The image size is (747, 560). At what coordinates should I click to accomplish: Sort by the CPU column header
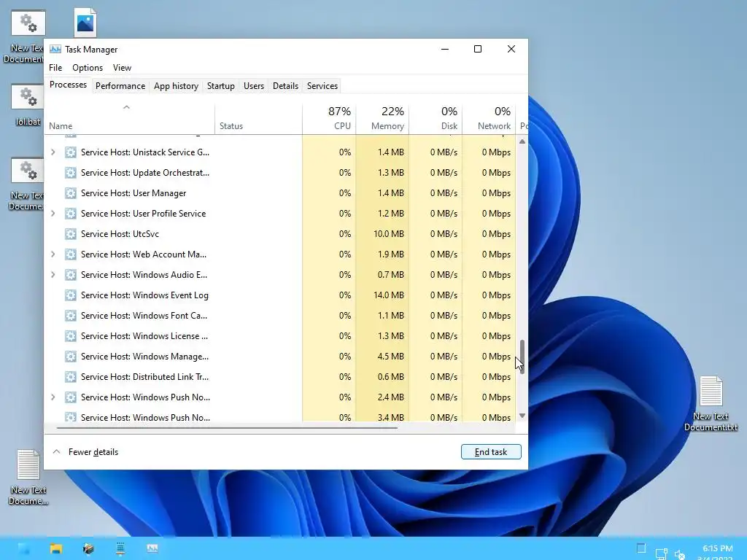(329, 118)
